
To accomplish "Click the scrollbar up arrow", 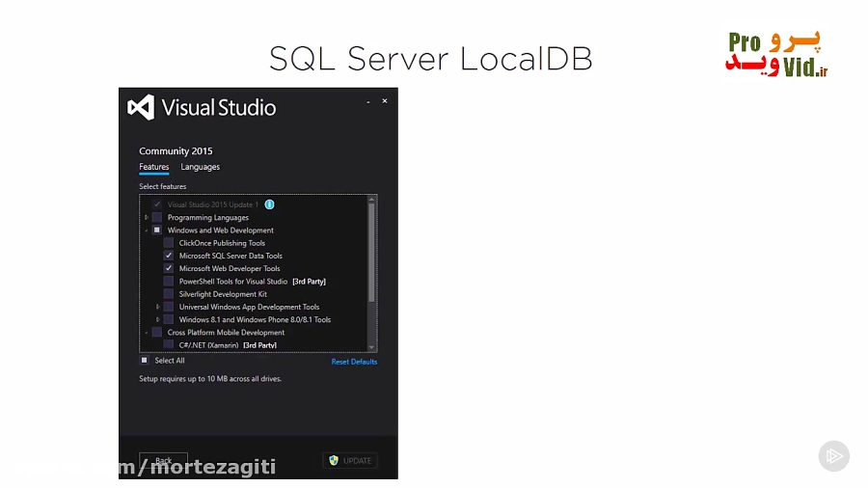I will 371,199.
